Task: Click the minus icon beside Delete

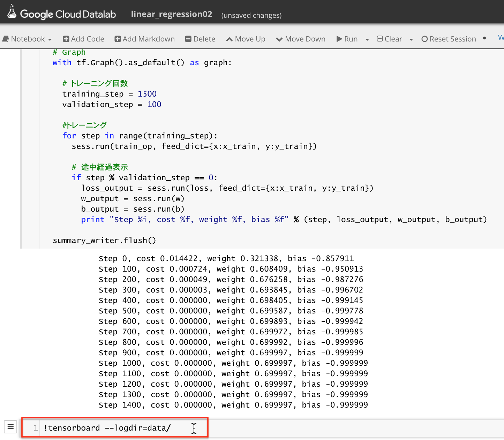Action: (x=188, y=39)
